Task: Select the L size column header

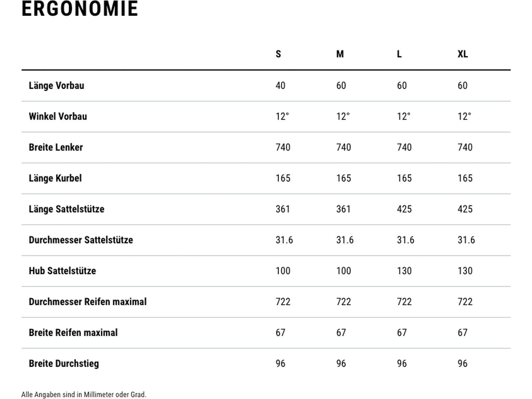Action: [399, 54]
